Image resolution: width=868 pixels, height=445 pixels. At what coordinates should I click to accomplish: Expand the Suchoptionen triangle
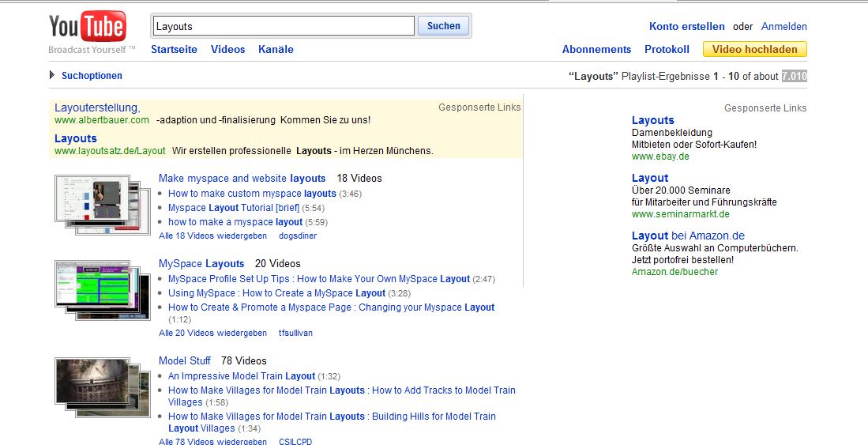(52, 75)
